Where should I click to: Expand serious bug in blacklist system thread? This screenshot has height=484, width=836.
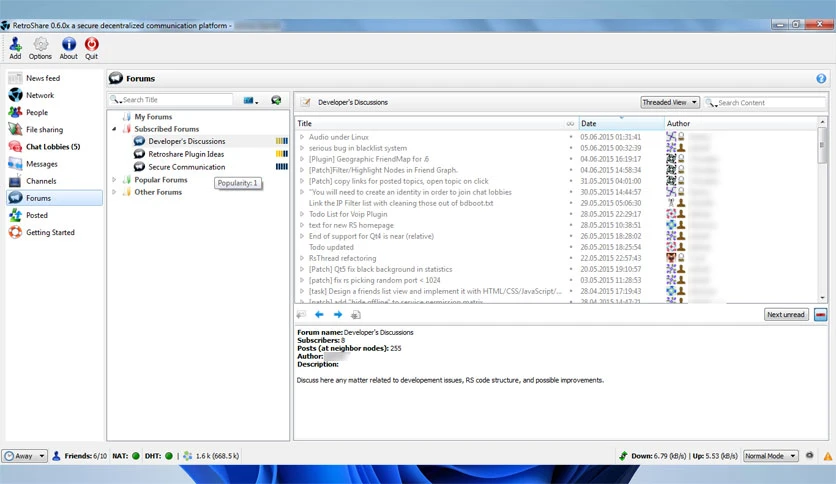pyautogui.click(x=302, y=148)
